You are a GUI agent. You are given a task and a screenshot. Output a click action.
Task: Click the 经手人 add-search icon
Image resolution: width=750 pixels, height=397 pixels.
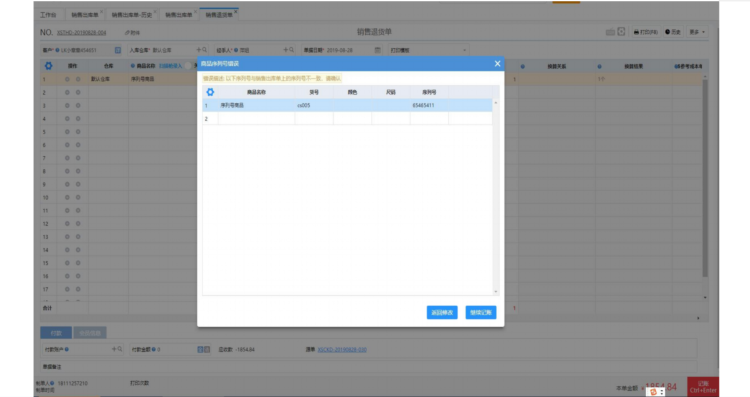pyautogui.click(x=288, y=50)
